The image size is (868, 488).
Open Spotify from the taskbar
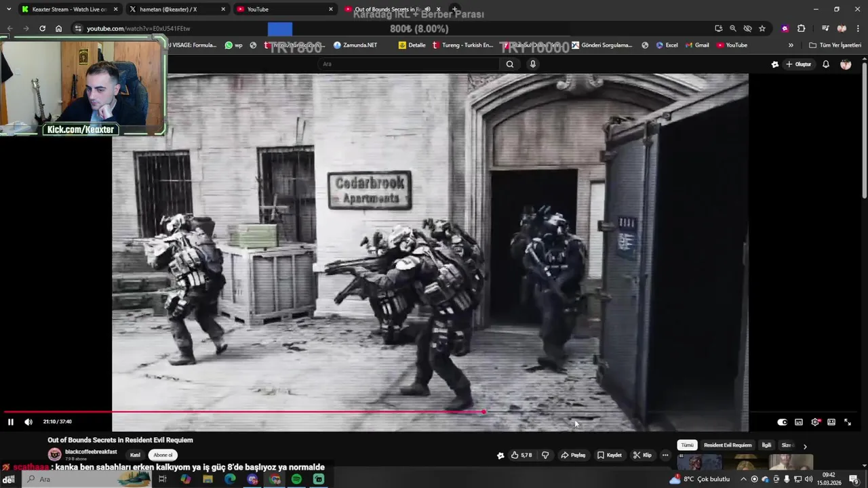pyautogui.click(x=296, y=479)
